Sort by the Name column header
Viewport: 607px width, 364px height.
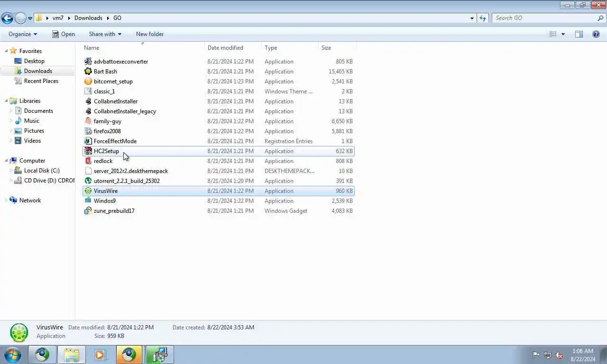(143, 48)
